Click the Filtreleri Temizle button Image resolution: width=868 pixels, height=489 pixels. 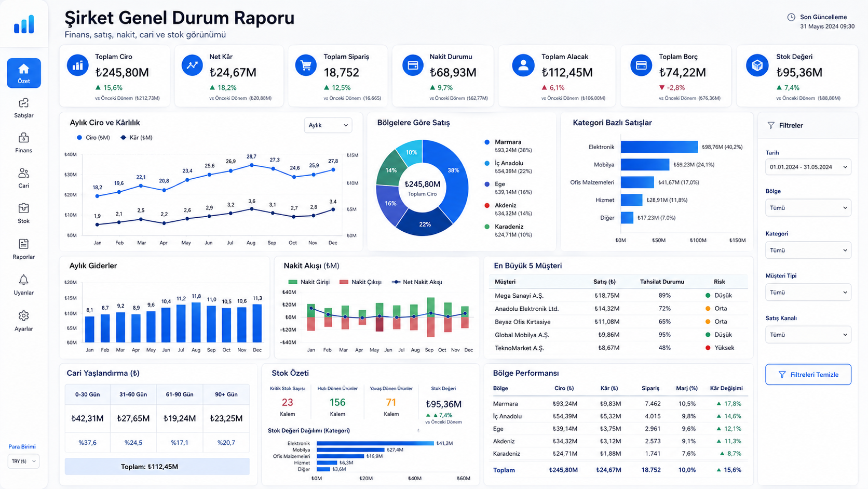click(x=808, y=375)
